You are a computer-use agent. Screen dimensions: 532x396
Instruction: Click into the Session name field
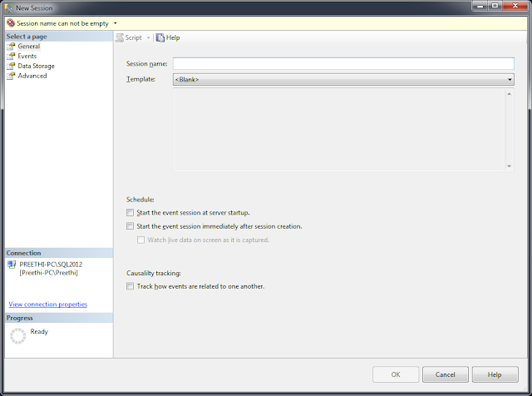(343, 64)
